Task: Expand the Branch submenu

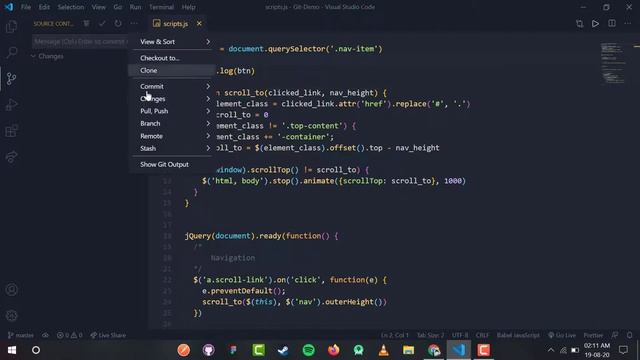Action: point(172,123)
